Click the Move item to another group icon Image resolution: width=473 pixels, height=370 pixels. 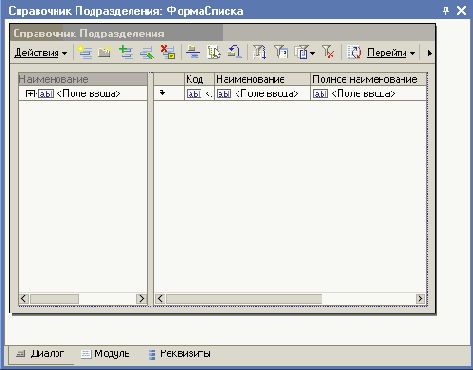coord(214,52)
